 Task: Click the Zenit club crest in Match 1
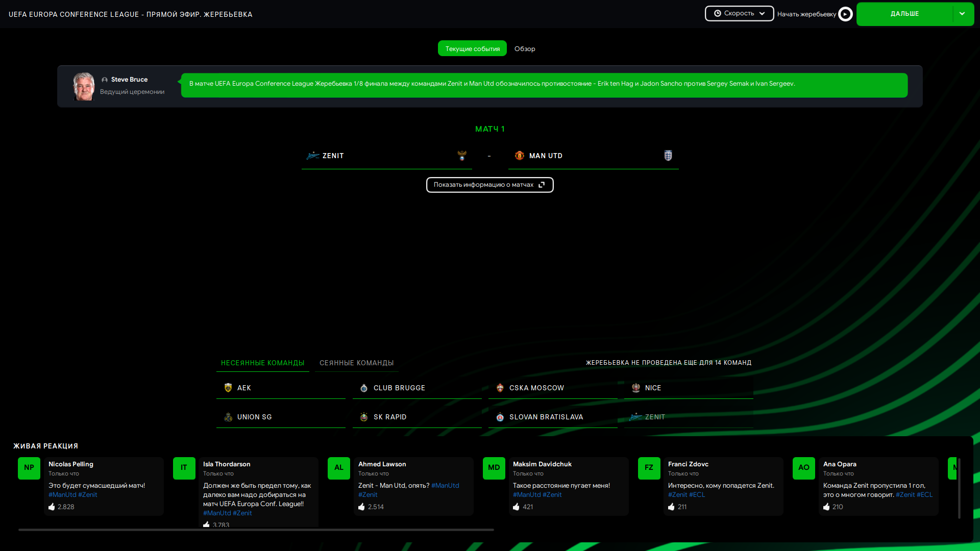point(313,156)
